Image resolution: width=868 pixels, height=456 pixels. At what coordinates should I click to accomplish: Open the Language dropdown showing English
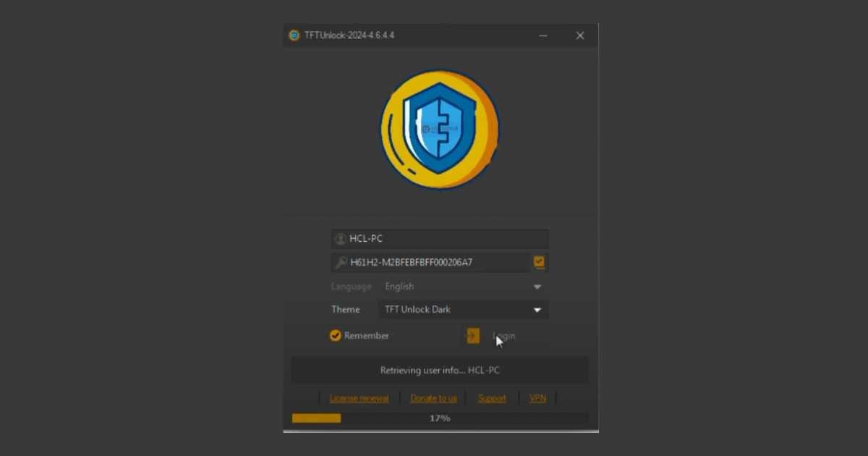(x=463, y=287)
